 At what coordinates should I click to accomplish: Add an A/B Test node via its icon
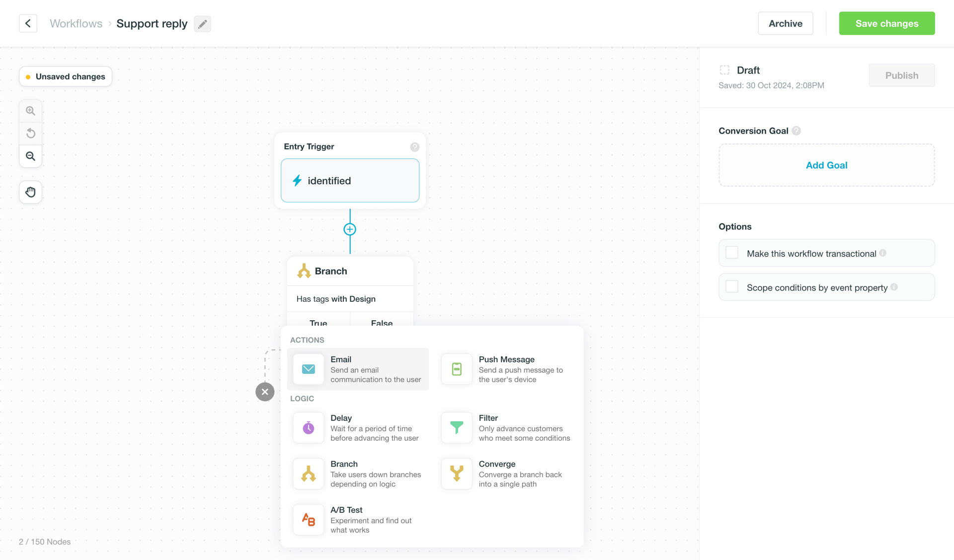[308, 519]
